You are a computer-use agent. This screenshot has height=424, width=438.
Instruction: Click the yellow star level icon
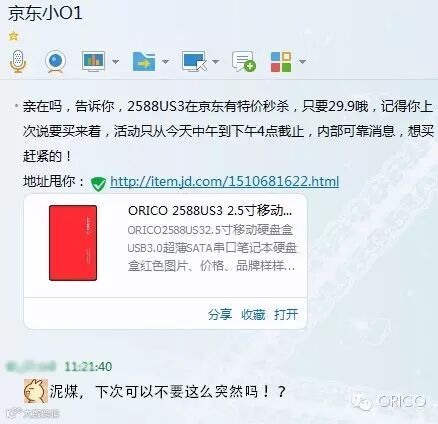[x=14, y=36]
